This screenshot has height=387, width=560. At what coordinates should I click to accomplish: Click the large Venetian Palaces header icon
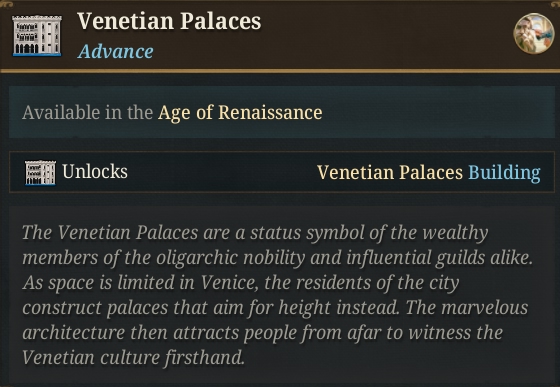37,35
